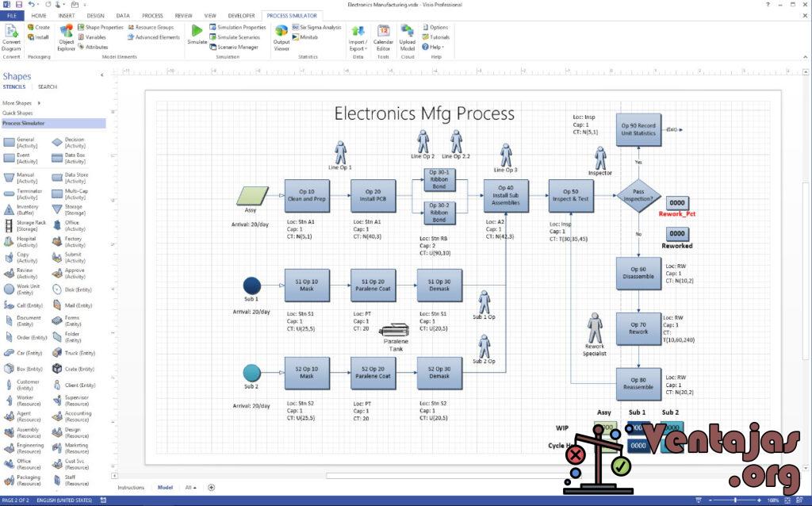The width and height of the screenshot is (812, 506).
Task: Select the Model page tab
Action: click(x=165, y=487)
